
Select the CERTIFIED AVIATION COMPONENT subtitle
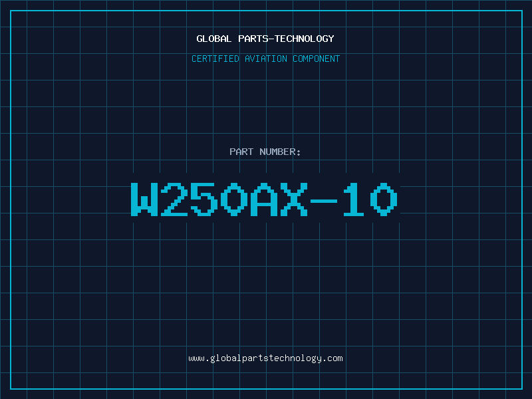coord(265,59)
